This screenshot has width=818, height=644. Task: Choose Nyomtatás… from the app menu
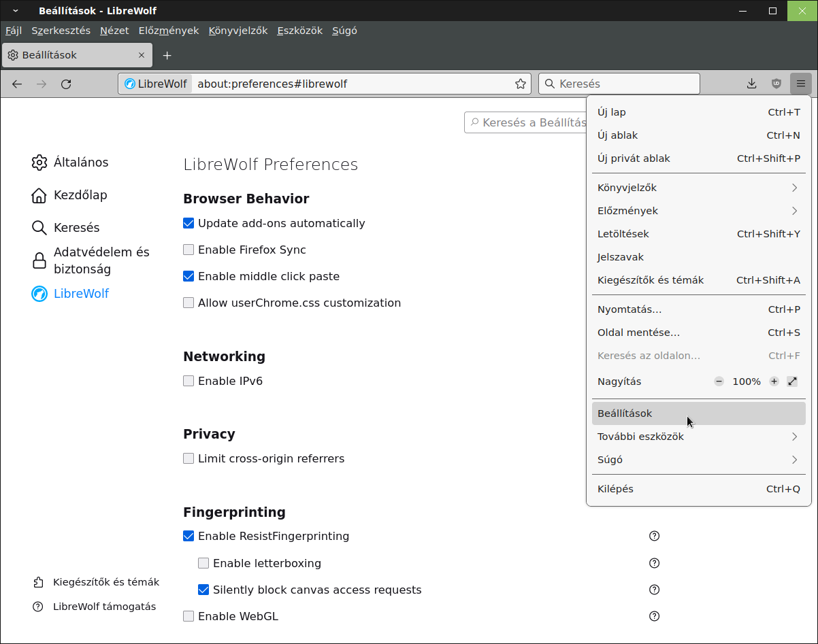point(699,309)
